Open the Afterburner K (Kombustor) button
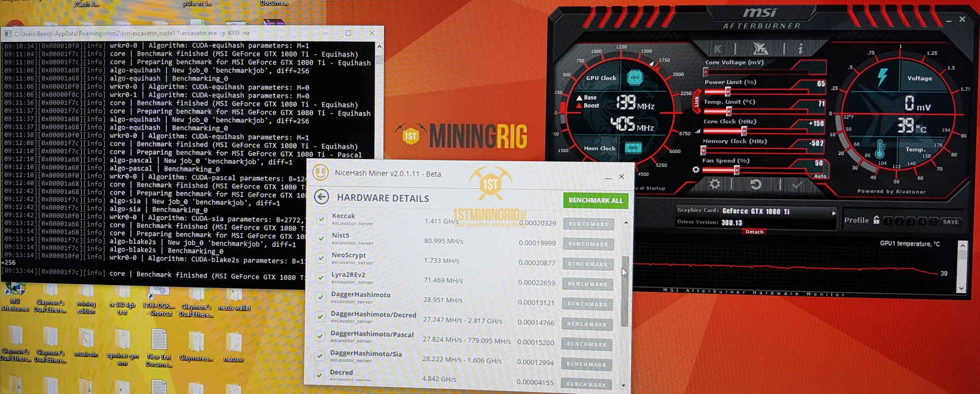Screen dimensions: 980x394 tap(718, 48)
